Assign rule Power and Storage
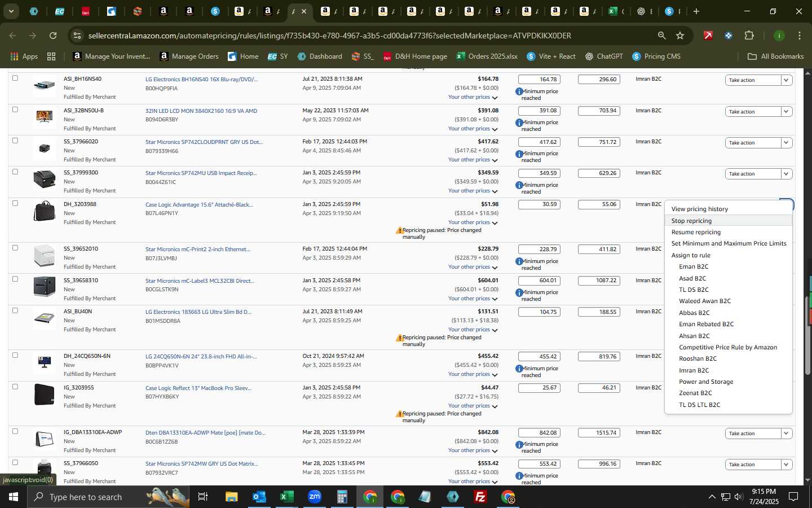The image size is (812, 508). click(x=706, y=382)
